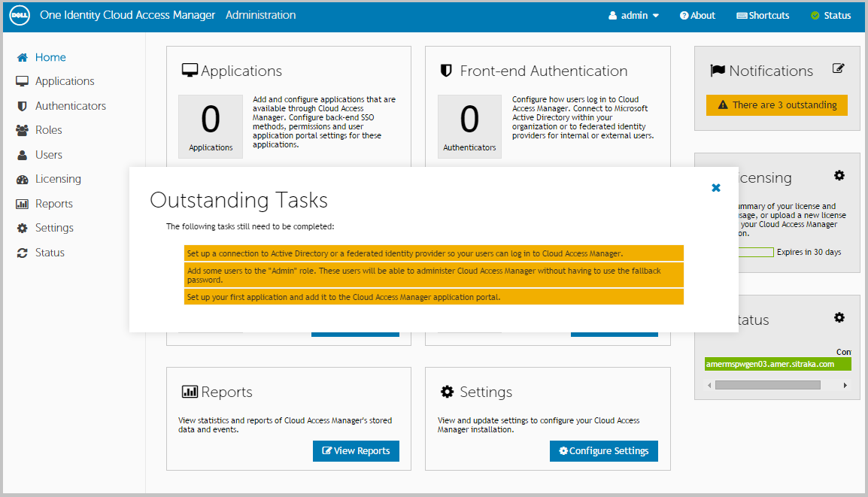Click the View Reports button
The image size is (868, 497).
click(356, 451)
